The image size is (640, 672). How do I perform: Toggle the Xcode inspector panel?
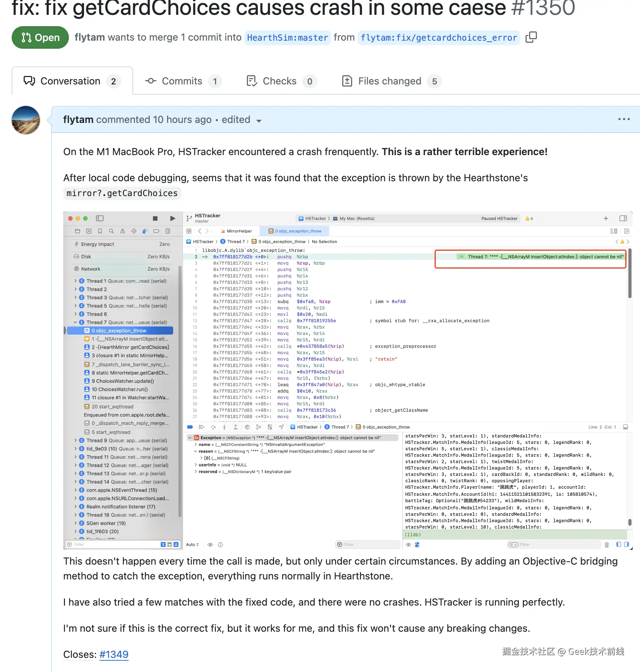click(623, 218)
